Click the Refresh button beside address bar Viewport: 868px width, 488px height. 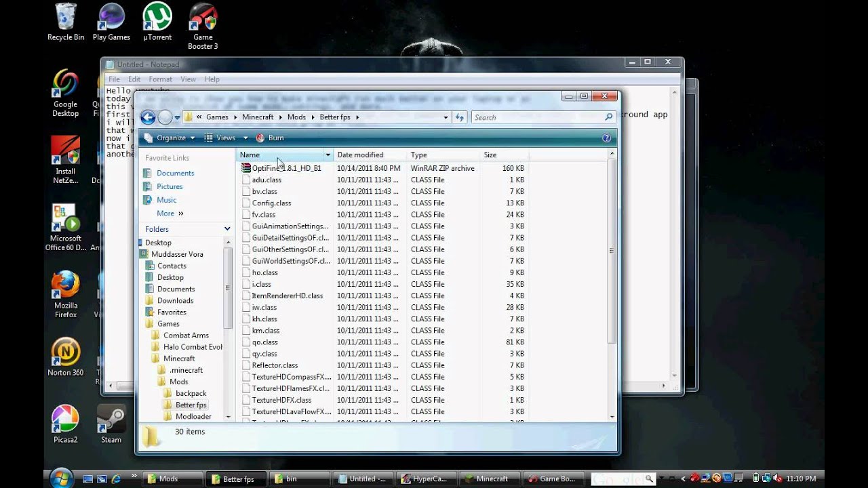[x=460, y=117]
